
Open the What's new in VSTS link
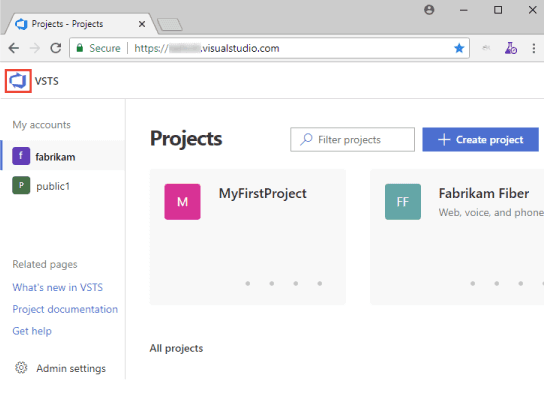58,287
